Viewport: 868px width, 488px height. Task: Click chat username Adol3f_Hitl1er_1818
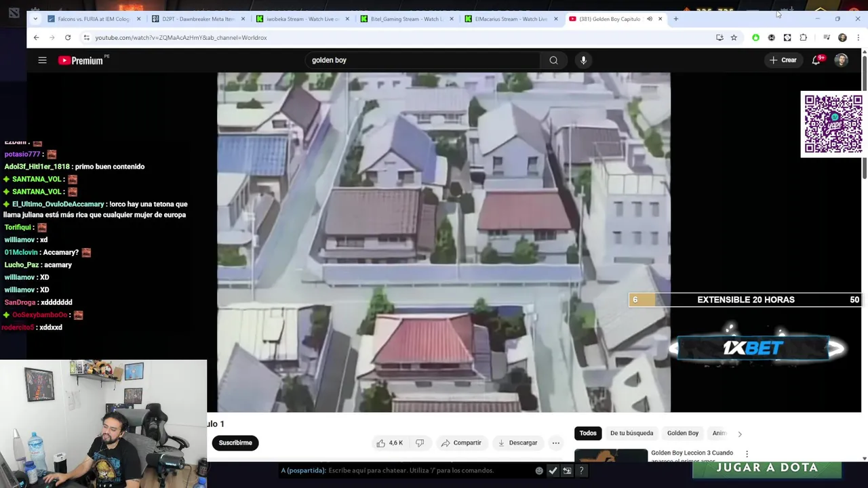[x=37, y=167]
